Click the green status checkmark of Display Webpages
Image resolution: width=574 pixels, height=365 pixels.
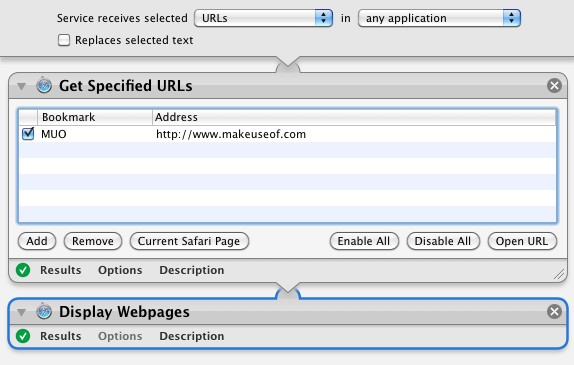tap(23, 336)
